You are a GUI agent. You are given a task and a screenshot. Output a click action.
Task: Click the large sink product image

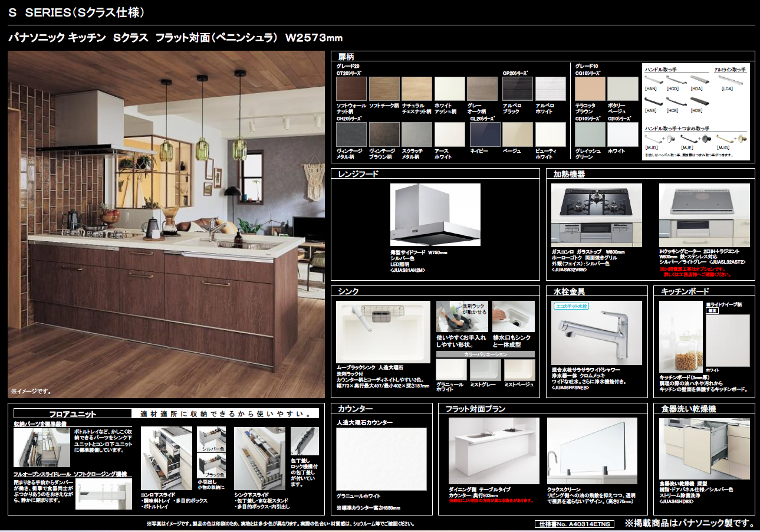tap(383, 331)
